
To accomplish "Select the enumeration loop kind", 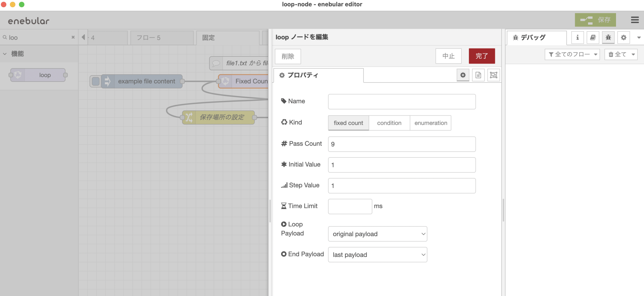I will tap(430, 123).
